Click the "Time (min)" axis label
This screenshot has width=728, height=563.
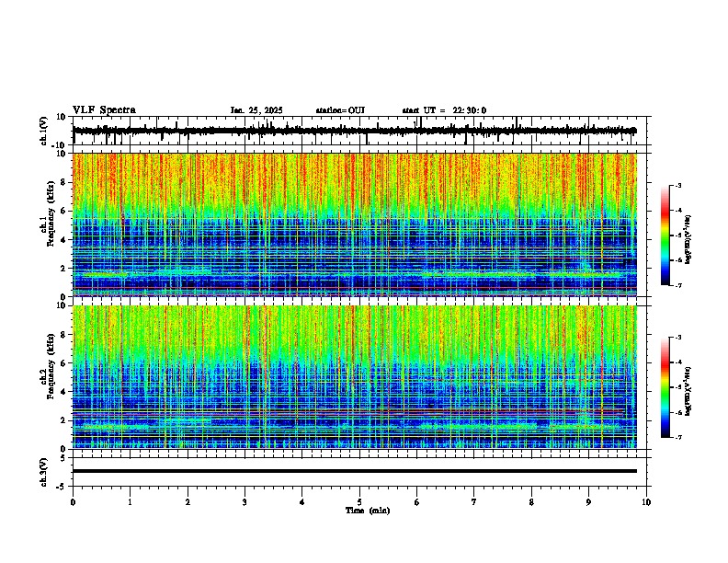pos(368,511)
